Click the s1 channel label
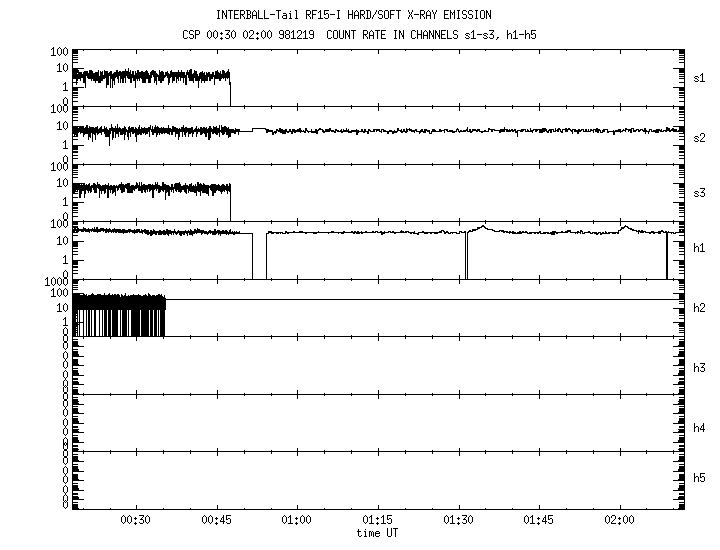720x550 pixels. coord(700,77)
